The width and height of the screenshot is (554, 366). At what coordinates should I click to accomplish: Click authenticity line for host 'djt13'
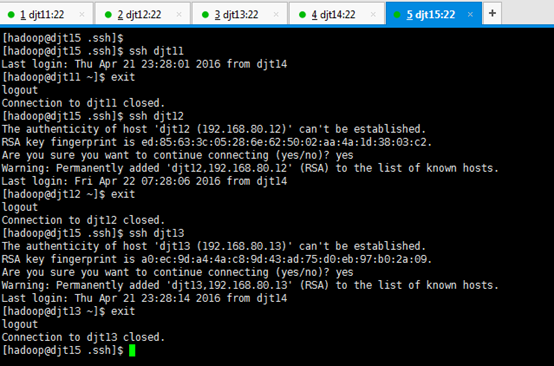click(x=214, y=246)
